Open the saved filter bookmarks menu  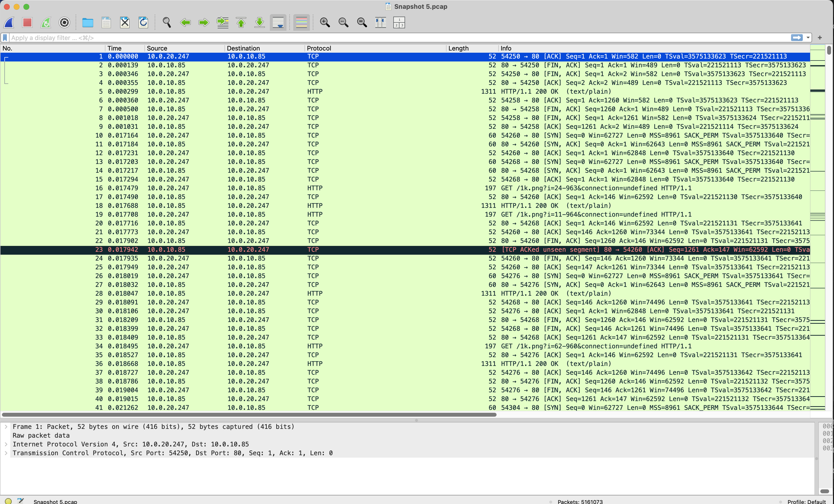(x=5, y=38)
